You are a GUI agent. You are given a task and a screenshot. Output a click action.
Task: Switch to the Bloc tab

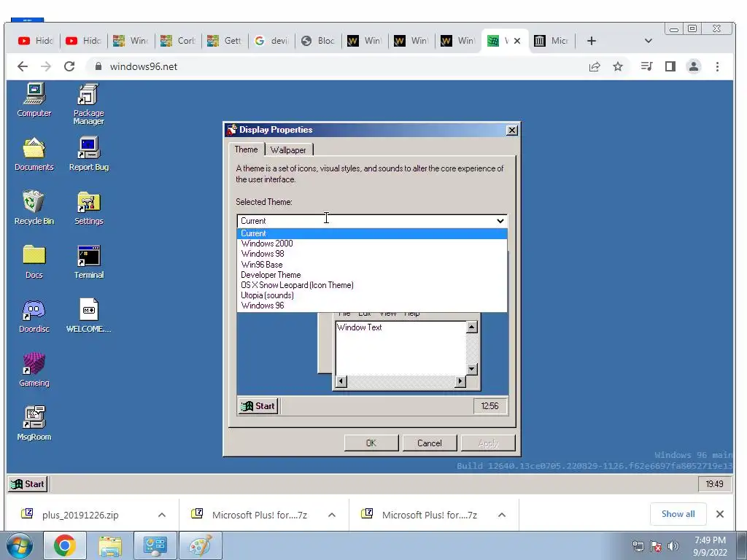tap(318, 41)
